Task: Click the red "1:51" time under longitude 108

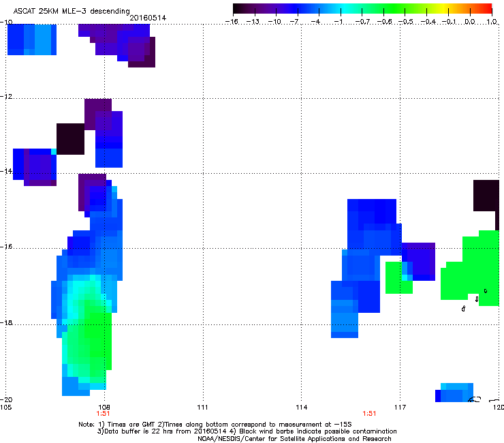Action: point(103,414)
